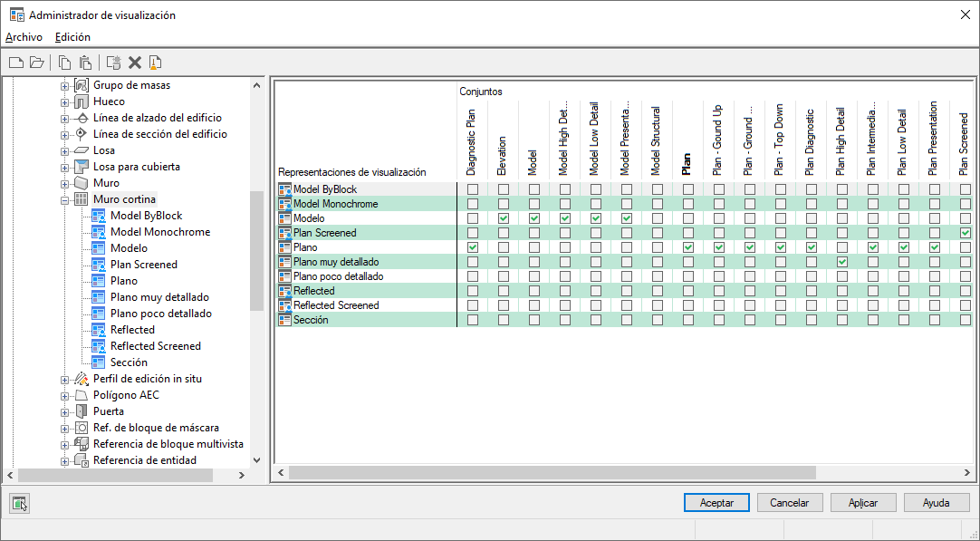Expand the Losa para cubierta node
This screenshot has height=541, width=980.
(x=64, y=168)
